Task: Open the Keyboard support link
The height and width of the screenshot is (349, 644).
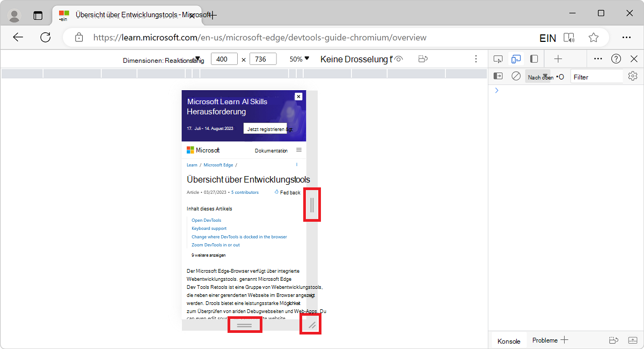Action: click(x=209, y=228)
